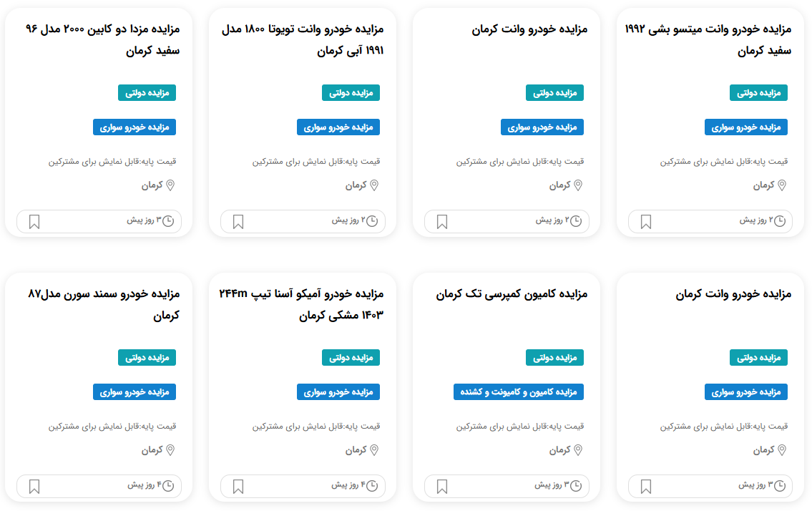Screen dimensions: 812x511
Task: Open مزایده کامیون کمپرسی تک کرمان title
Action: pos(512,294)
